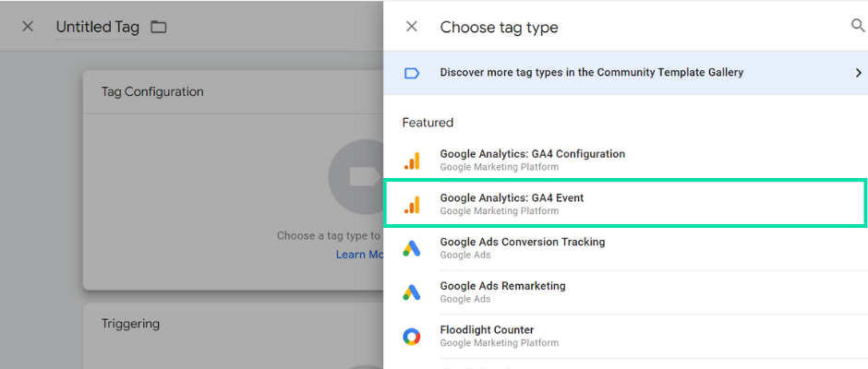Click the Tag Configuration placeholder tag icon
868x369 pixels.
click(x=362, y=176)
